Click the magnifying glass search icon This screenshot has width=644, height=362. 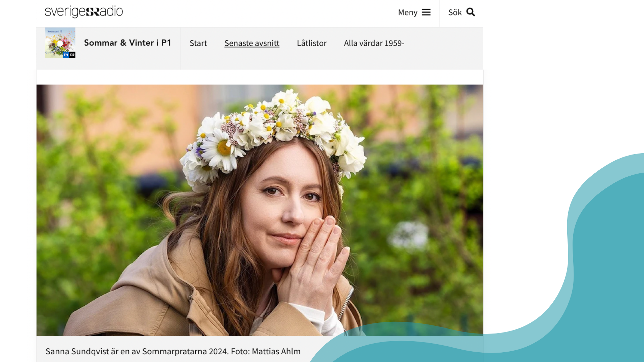click(x=471, y=12)
